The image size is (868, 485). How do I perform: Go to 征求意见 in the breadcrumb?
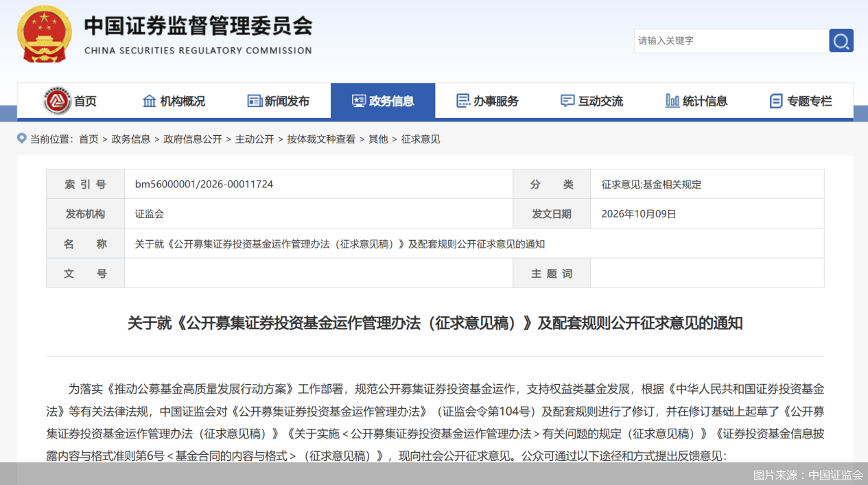[421, 139]
